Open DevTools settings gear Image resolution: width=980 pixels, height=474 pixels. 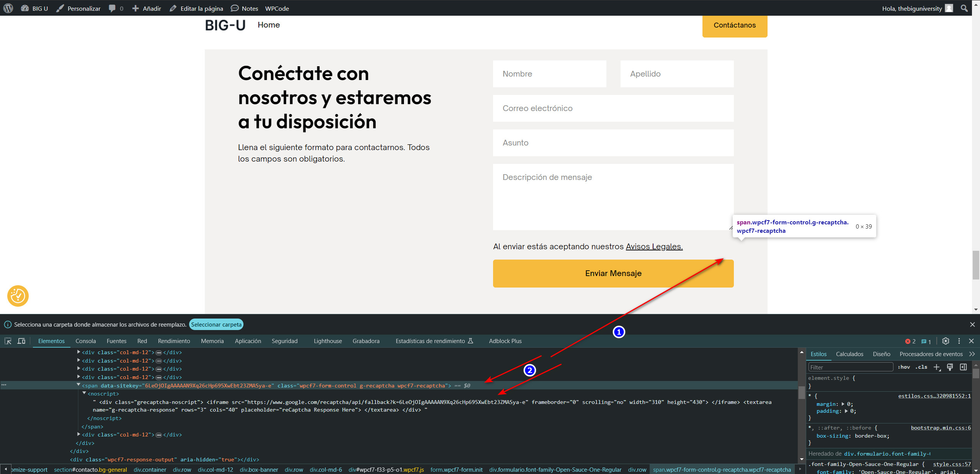[946, 341]
